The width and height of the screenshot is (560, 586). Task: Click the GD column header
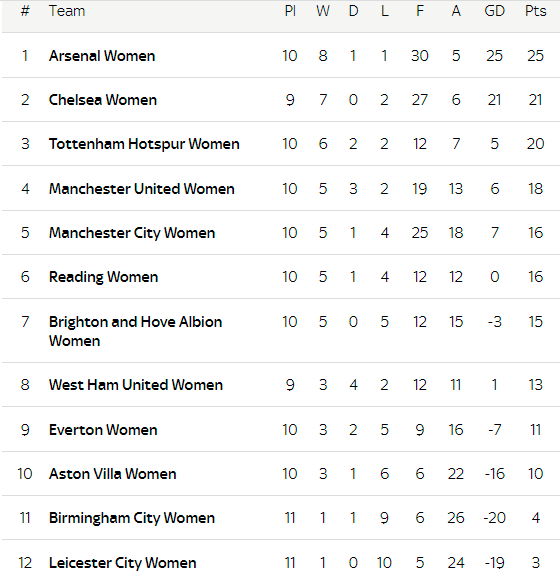[x=494, y=11]
